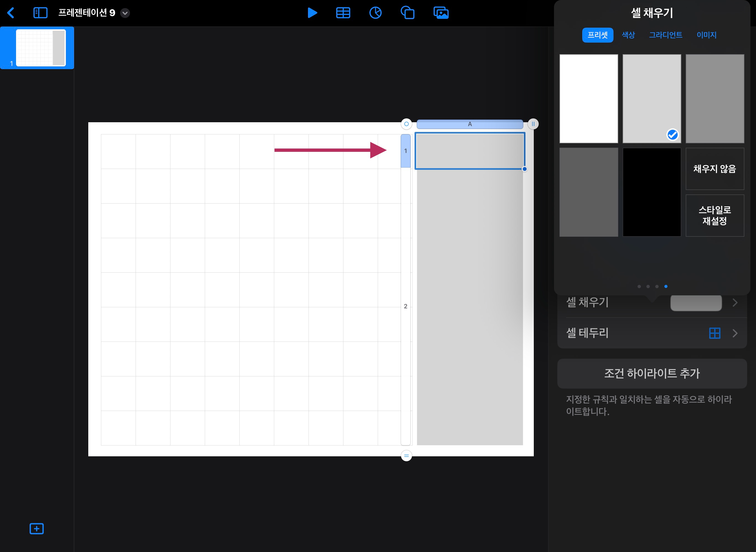Choose the black fill preset
This screenshot has height=552, width=756.
[652, 192]
